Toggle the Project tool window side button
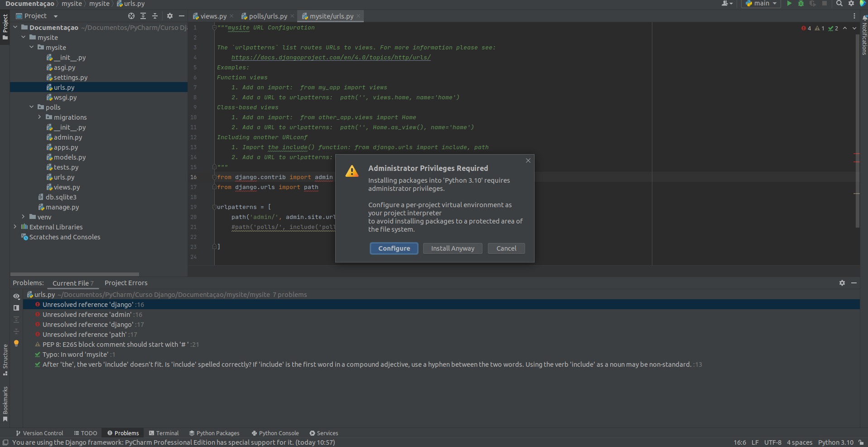Viewport: 868px width, 447px height. (x=5, y=27)
